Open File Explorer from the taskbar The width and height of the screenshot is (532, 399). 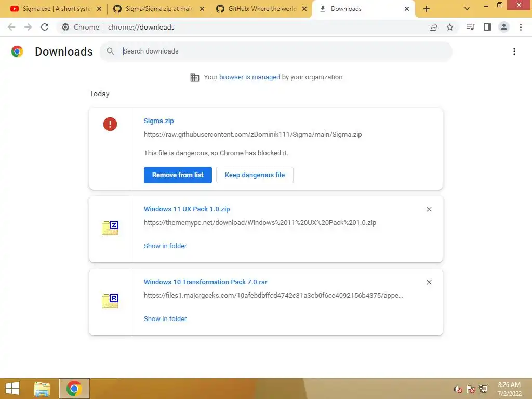coord(42,389)
